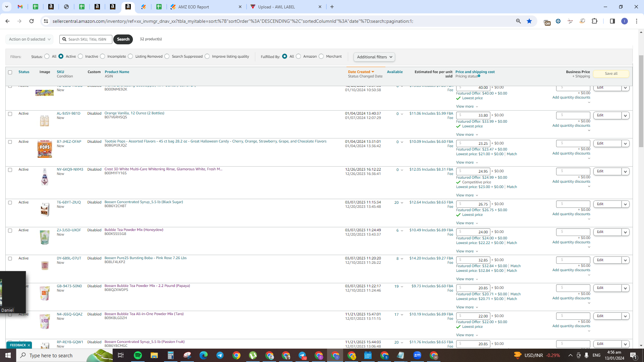The image size is (644, 362).
Task: Filter by Fulfilled By Merchant
Action: 321,56
